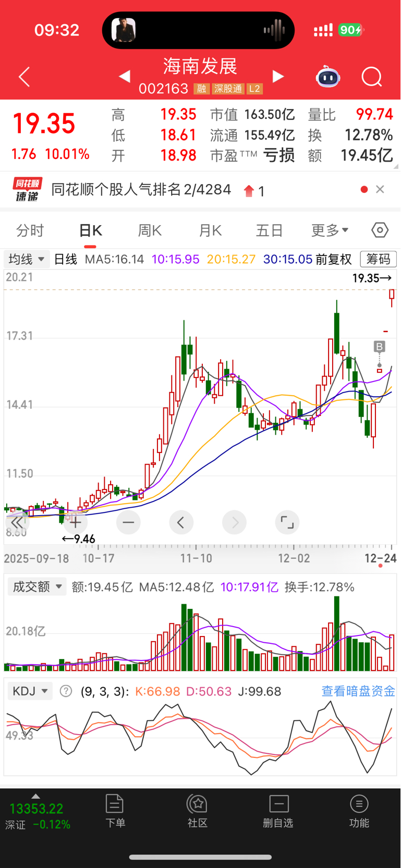Viewport: 401px width, 868px height.
Task: Remove stock via 删自选
Action: (x=278, y=811)
